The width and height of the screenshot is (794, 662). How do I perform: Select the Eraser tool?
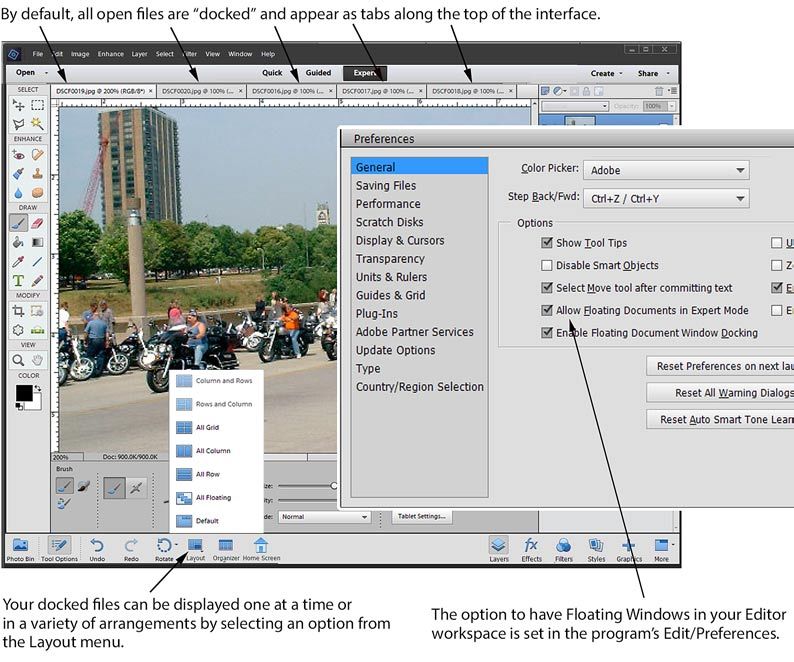tap(37, 223)
